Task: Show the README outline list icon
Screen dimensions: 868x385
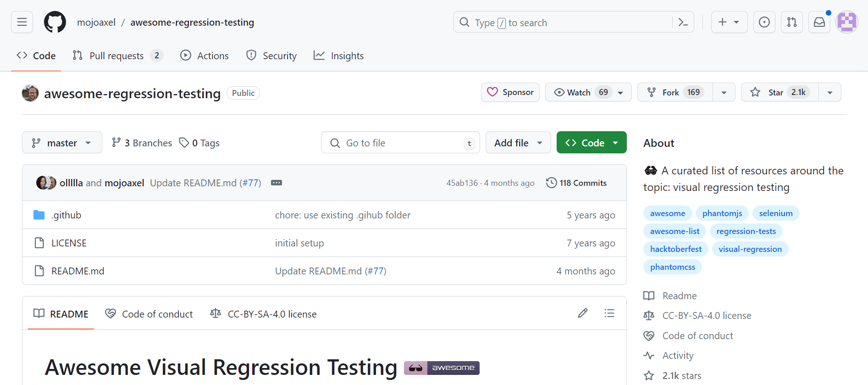Action: point(609,313)
